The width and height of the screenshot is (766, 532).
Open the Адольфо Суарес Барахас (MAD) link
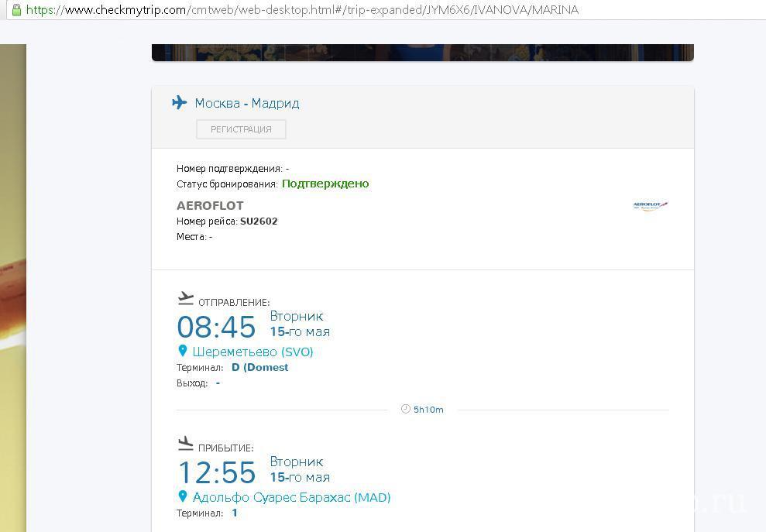click(291, 497)
